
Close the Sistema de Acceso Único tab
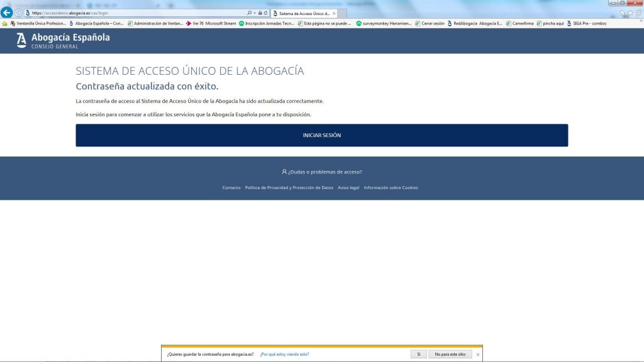click(334, 14)
